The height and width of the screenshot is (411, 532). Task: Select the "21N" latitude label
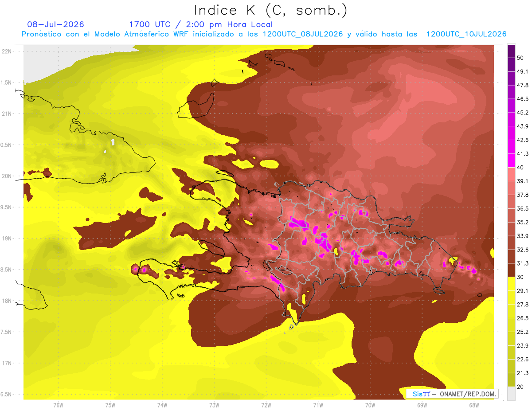point(7,114)
